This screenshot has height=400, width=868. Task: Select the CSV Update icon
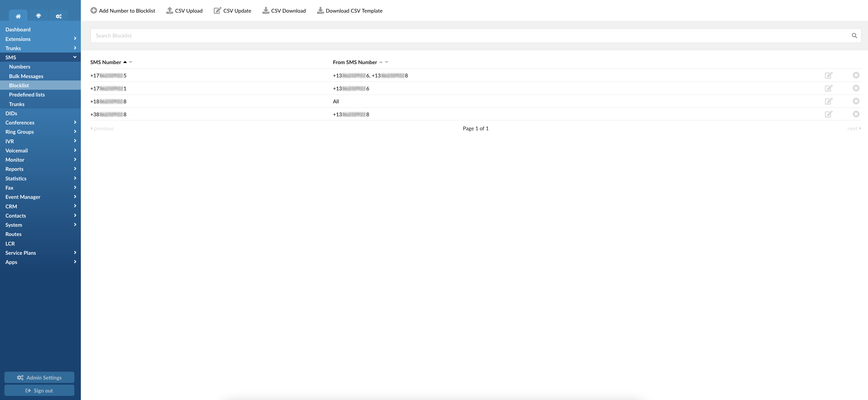pyautogui.click(x=217, y=11)
